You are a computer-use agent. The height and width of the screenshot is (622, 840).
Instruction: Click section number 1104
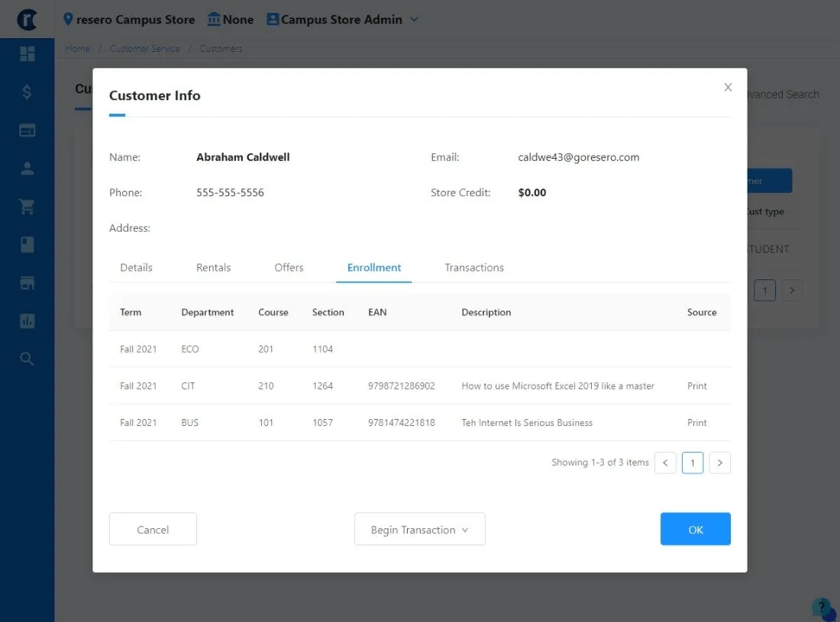(x=322, y=349)
